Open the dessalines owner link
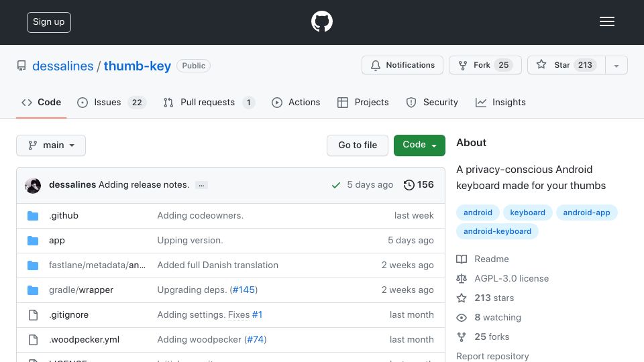This screenshot has width=644, height=362. [63, 66]
